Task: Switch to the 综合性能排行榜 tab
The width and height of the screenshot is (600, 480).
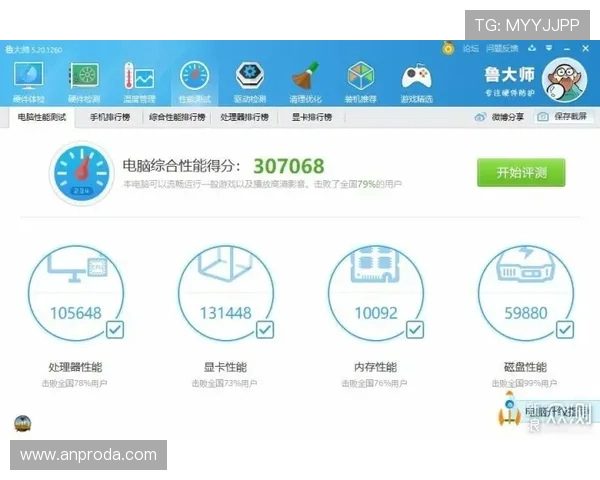Action: (x=177, y=117)
